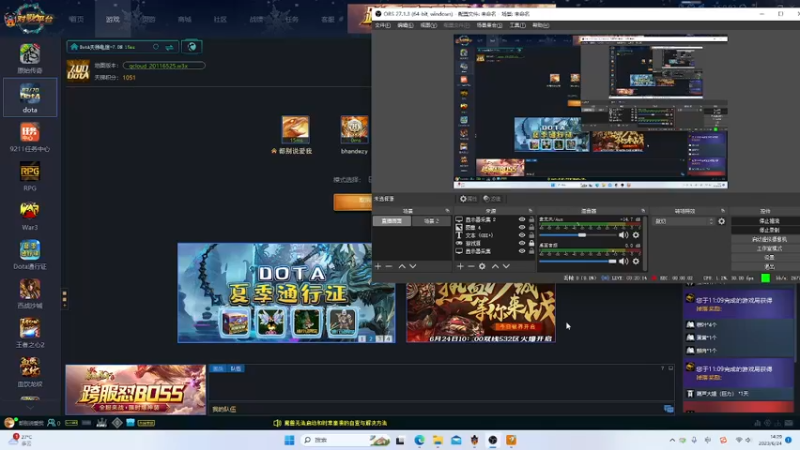Viewport: 800px width, 450px height.
Task: Switch to the 游戏 tab in platform
Action: (113, 19)
